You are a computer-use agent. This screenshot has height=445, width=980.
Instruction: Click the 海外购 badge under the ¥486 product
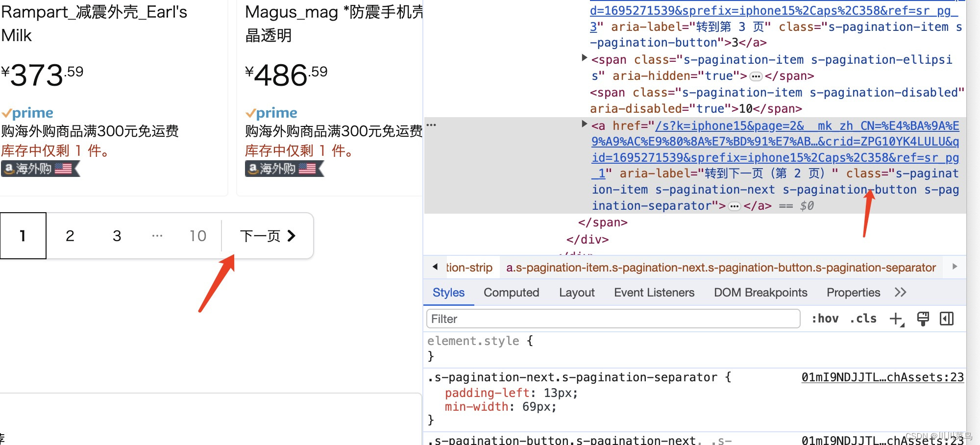click(x=284, y=169)
